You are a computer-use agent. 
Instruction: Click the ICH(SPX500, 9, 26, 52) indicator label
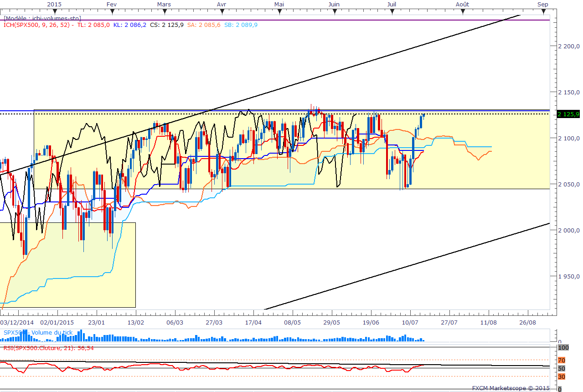pos(37,25)
